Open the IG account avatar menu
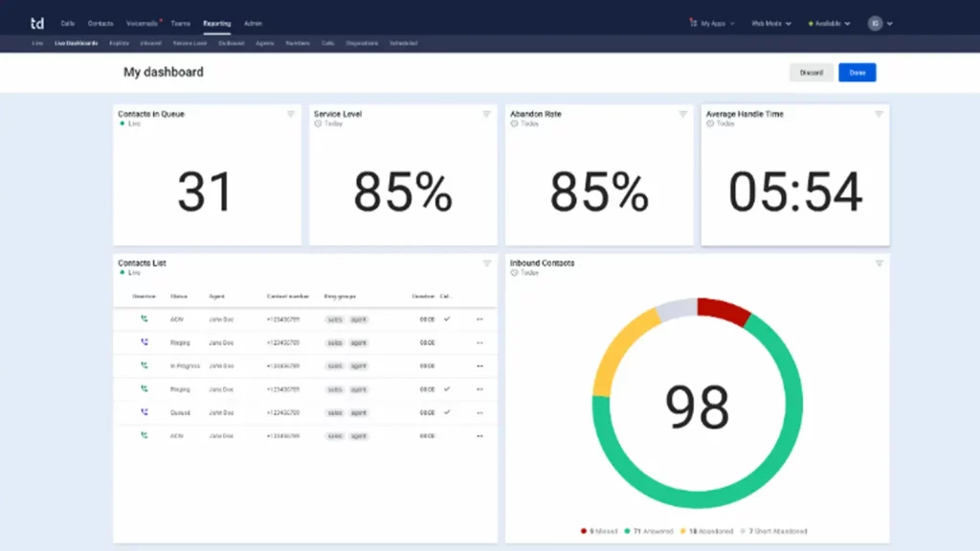 coord(877,22)
